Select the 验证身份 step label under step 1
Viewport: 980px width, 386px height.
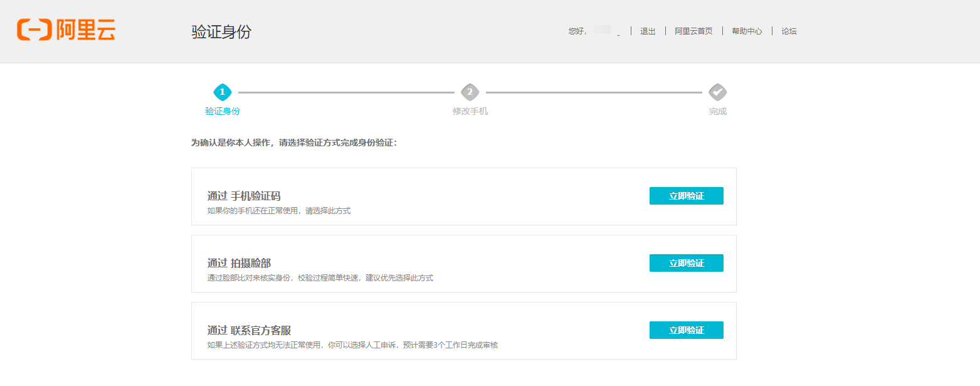[223, 112]
